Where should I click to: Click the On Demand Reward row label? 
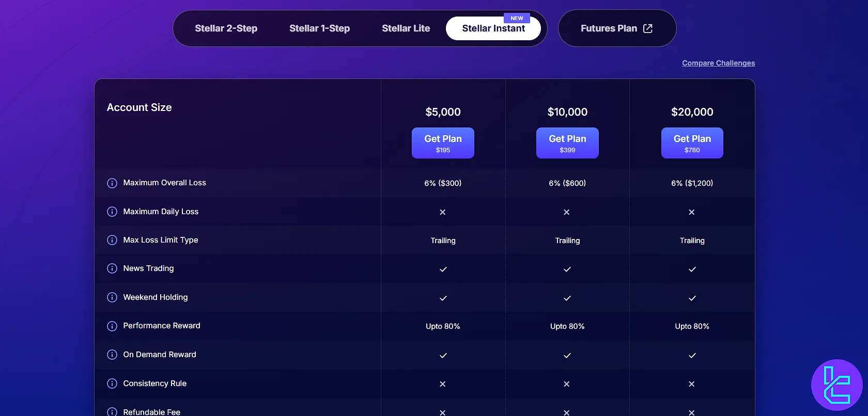coord(160,355)
